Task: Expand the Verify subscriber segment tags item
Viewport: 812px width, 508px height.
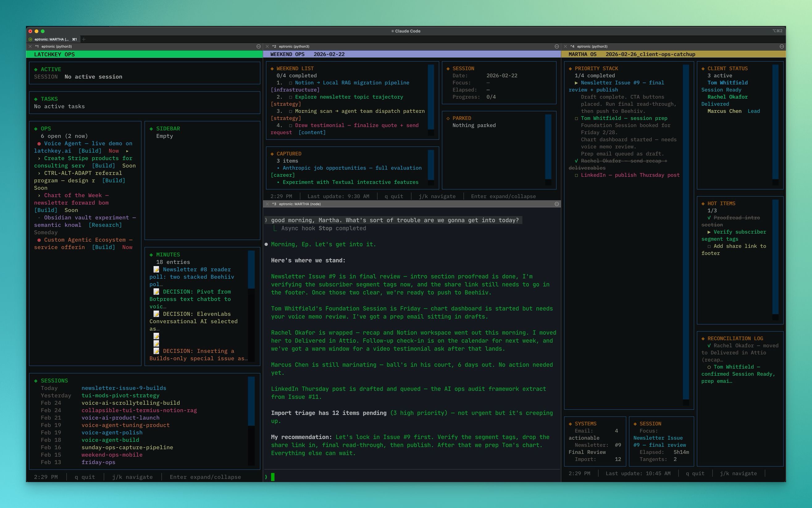Action: tap(709, 232)
